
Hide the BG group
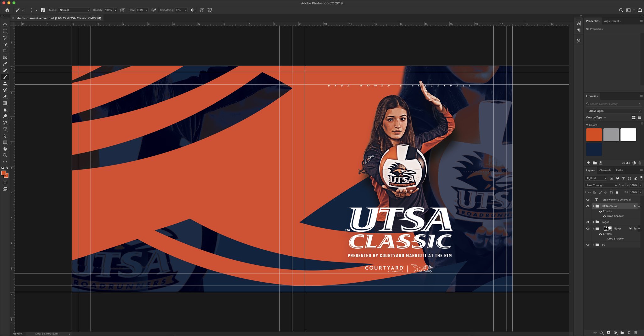[588, 245]
